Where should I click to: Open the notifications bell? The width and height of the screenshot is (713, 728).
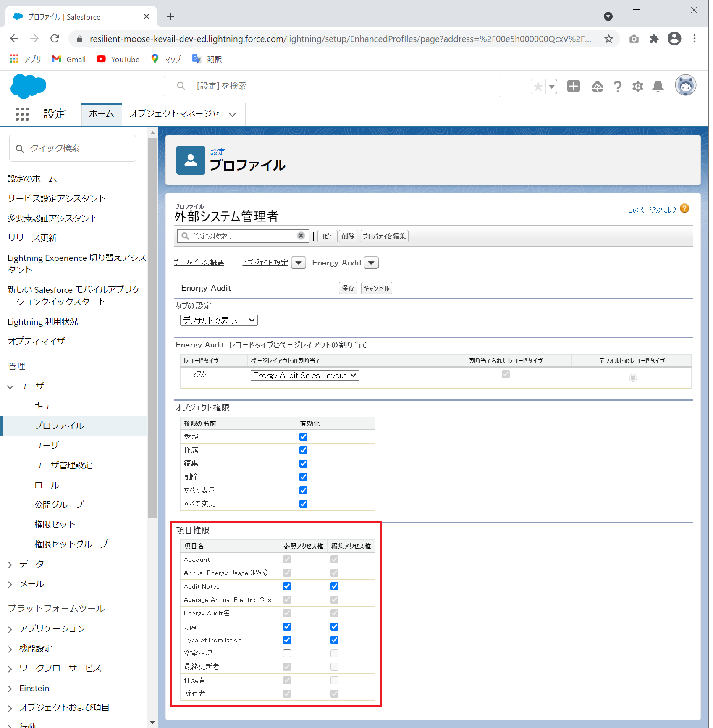click(x=658, y=87)
